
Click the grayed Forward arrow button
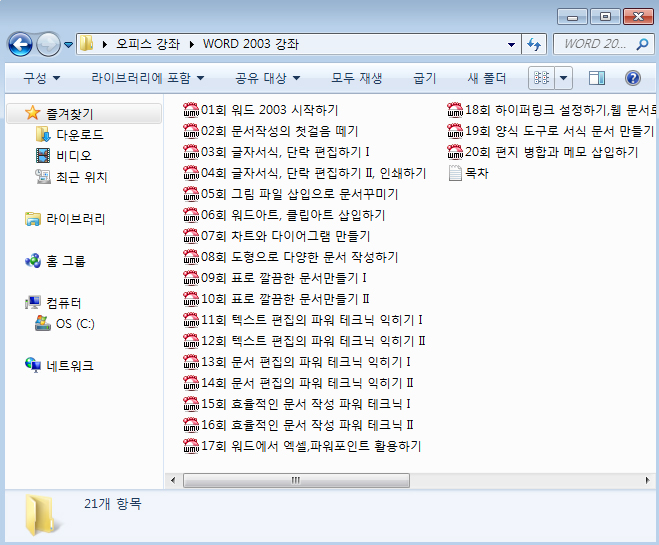click(48, 44)
